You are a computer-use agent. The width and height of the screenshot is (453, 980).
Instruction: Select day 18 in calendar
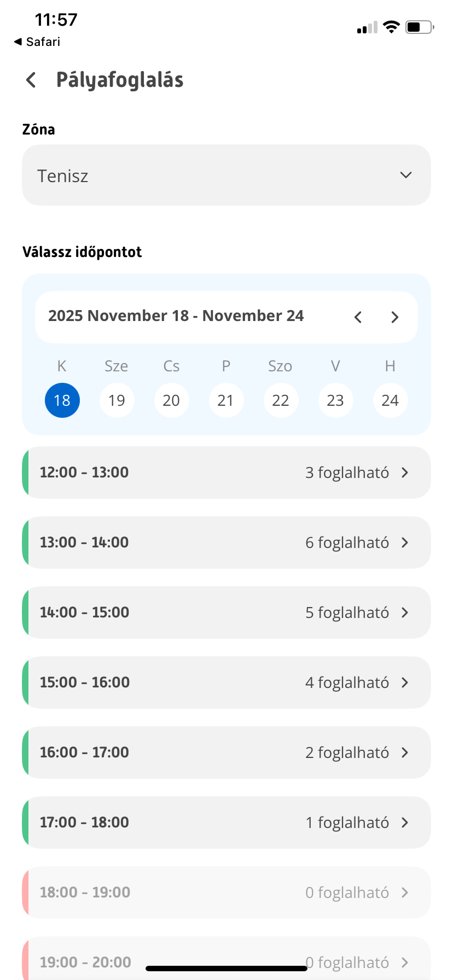(x=62, y=400)
